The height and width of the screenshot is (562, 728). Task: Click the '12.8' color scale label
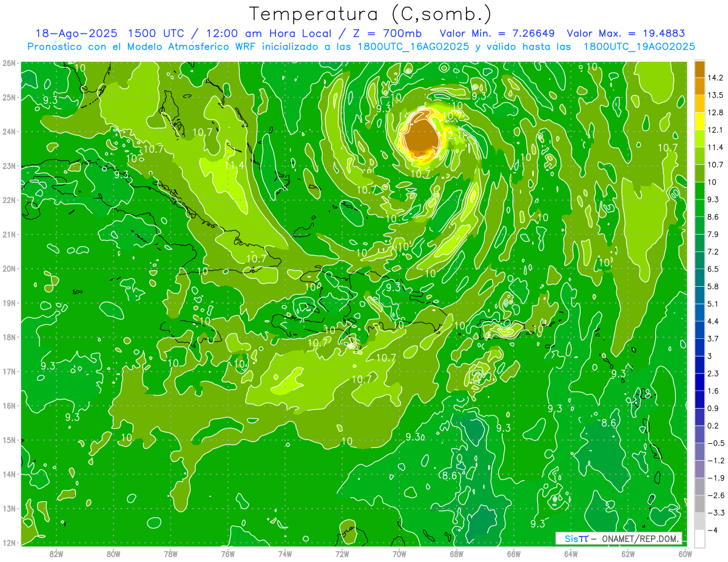tap(716, 113)
